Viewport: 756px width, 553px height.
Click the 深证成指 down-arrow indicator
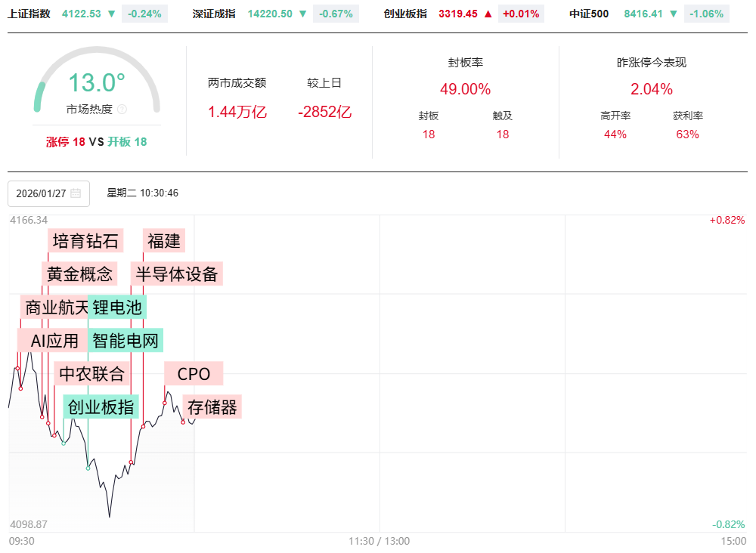point(303,14)
